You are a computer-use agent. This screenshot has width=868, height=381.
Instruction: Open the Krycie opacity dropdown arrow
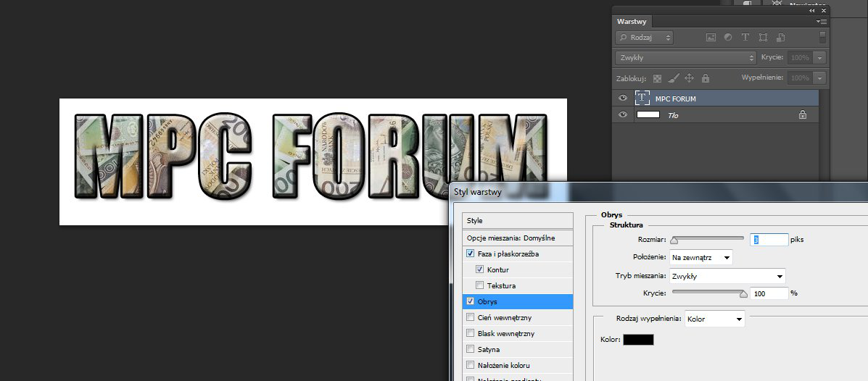click(820, 57)
